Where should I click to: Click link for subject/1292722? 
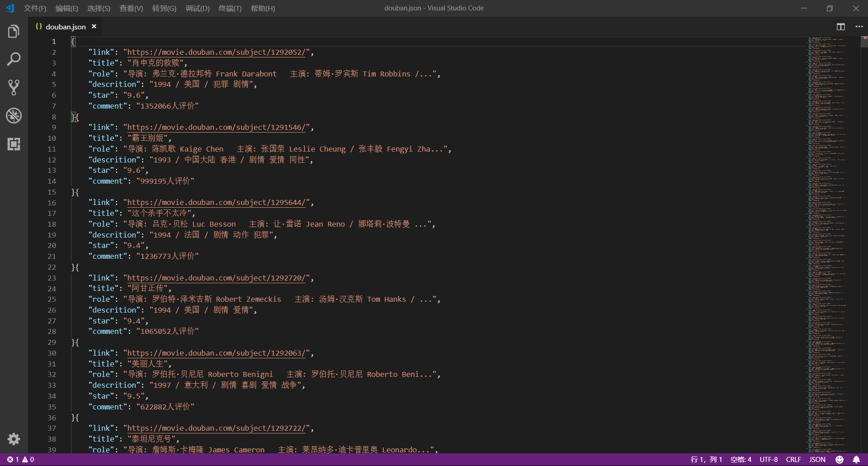coord(216,428)
